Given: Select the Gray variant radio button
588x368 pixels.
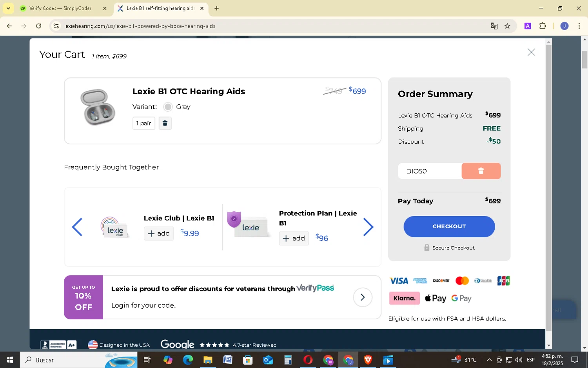Looking at the screenshot, I should click(168, 107).
